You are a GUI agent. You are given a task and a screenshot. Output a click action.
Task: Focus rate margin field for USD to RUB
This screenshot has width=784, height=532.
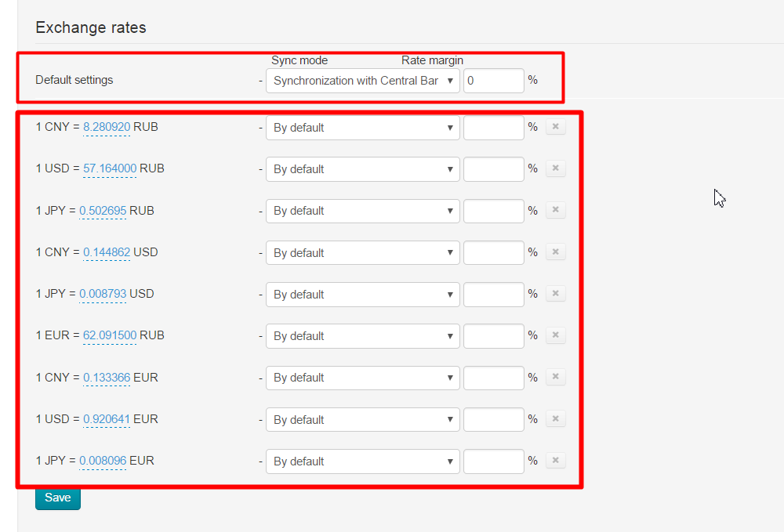click(x=493, y=169)
